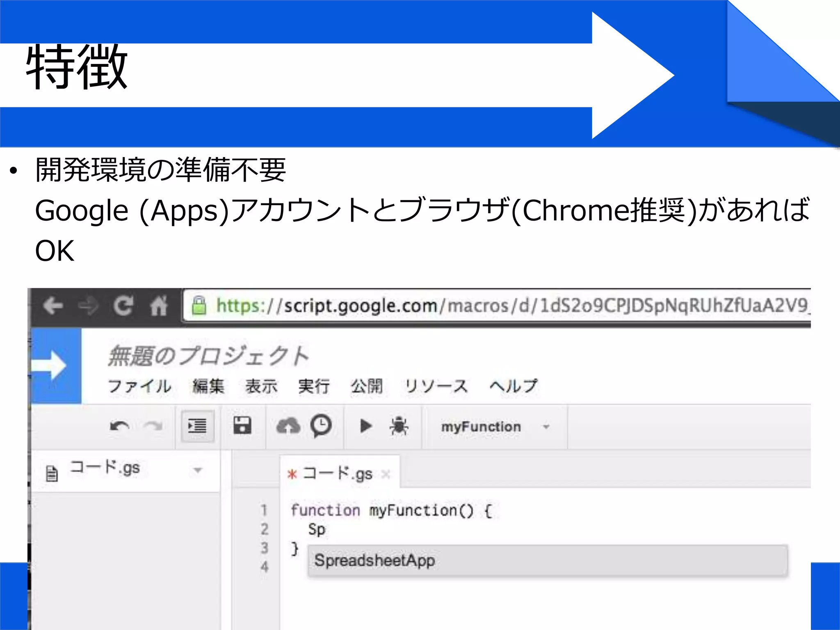The height and width of the screenshot is (630, 840).
Task: Open the 表示 menu
Action: [x=261, y=386]
